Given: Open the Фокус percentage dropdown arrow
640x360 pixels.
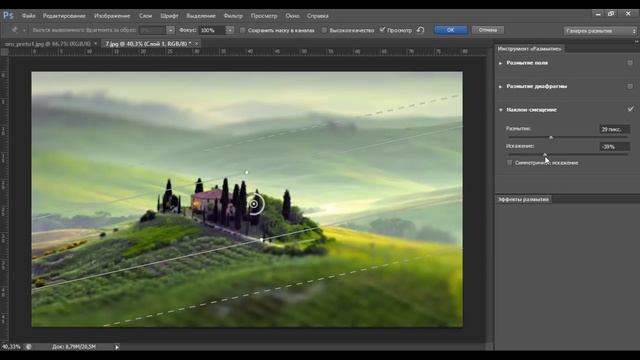Looking at the screenshot, I should tap(230, 30).
